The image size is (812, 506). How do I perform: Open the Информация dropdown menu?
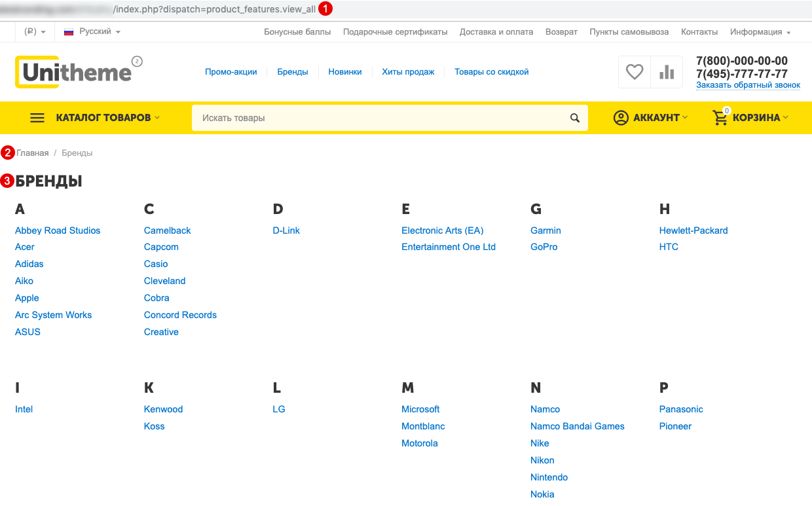coord(760,32)
